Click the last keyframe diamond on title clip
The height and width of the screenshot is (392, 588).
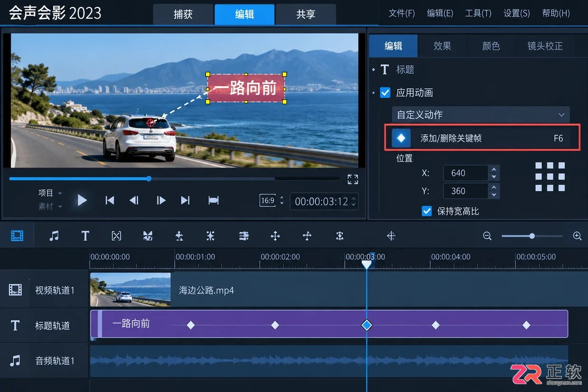point(526,325)
